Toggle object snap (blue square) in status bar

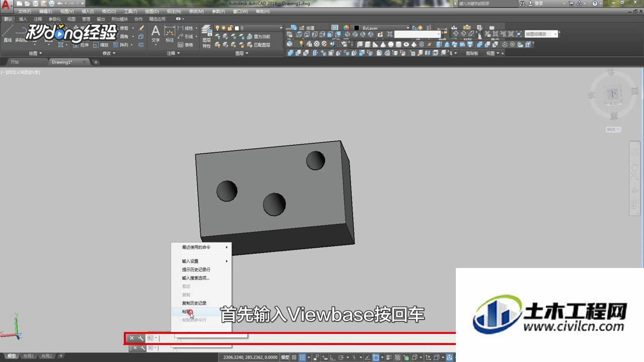[375, 357]
